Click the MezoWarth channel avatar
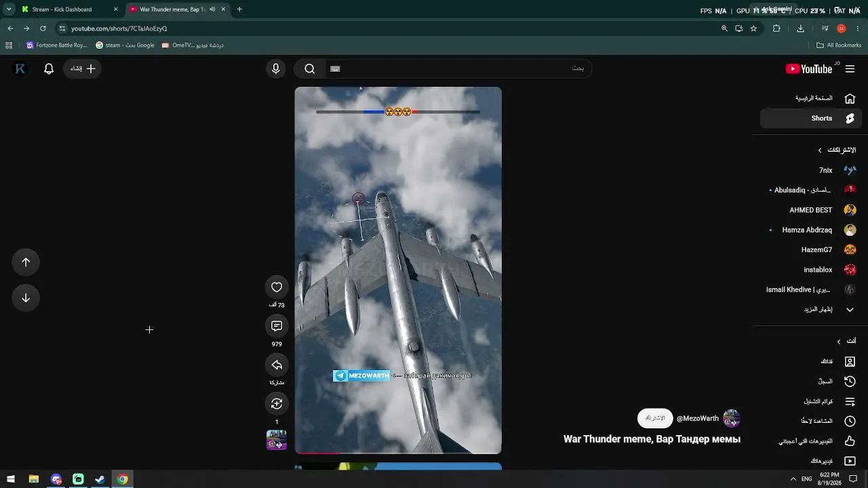 coord(731,418)
